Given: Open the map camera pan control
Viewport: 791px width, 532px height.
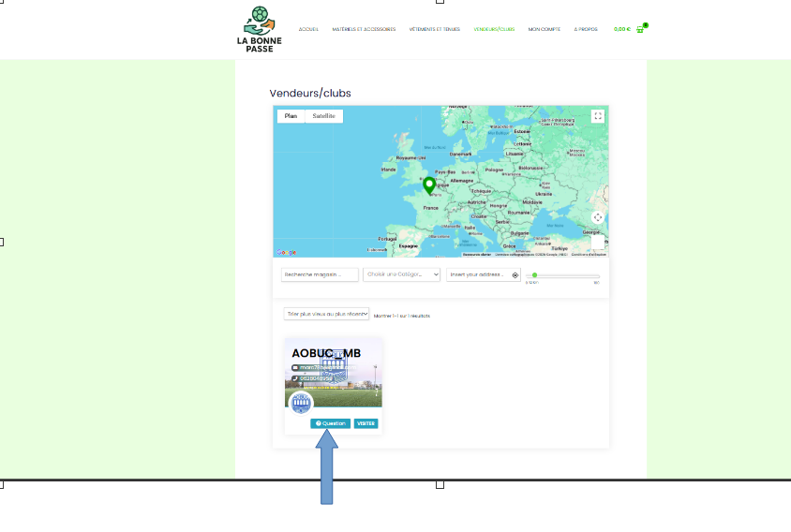Looking at the screenshot, I should point(598,217).
